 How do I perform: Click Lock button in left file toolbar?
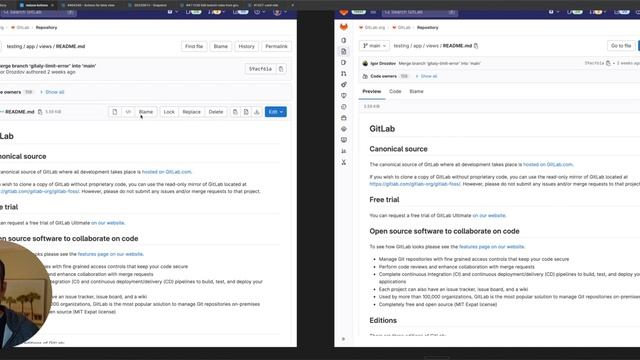(x=169, y=112)
